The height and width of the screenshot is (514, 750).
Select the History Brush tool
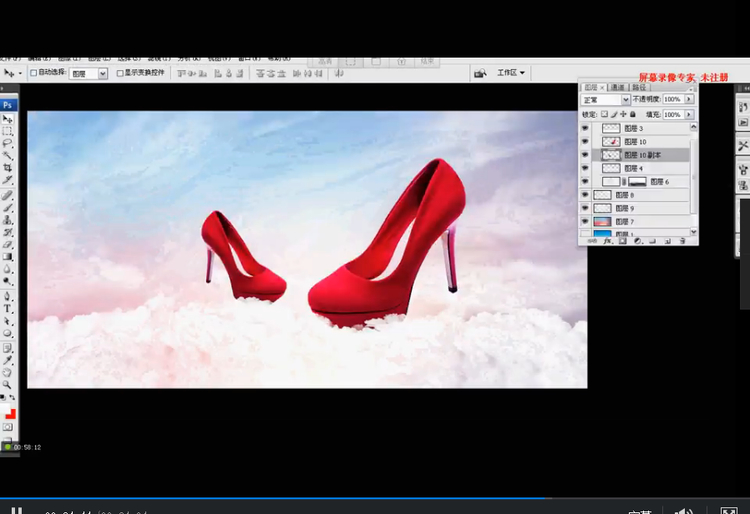pyautogui.click(x=7, y=233)
